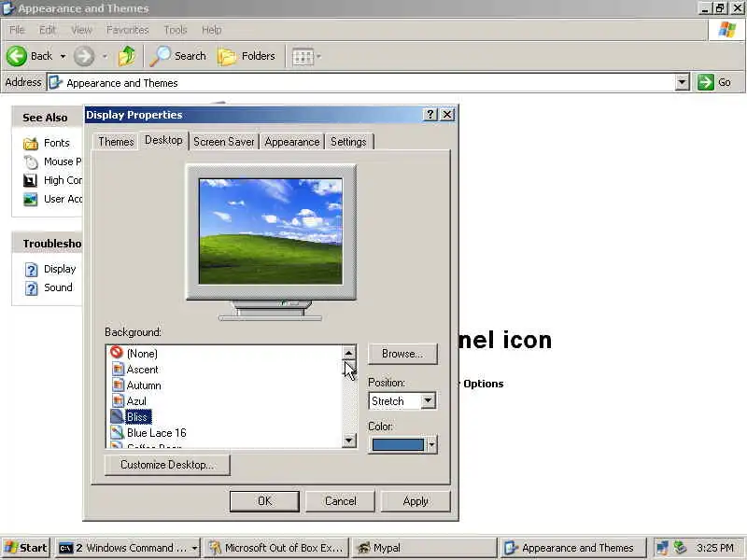
Task: Click the Bliss wallpaper preview monitor
Action: coord(271,231)
